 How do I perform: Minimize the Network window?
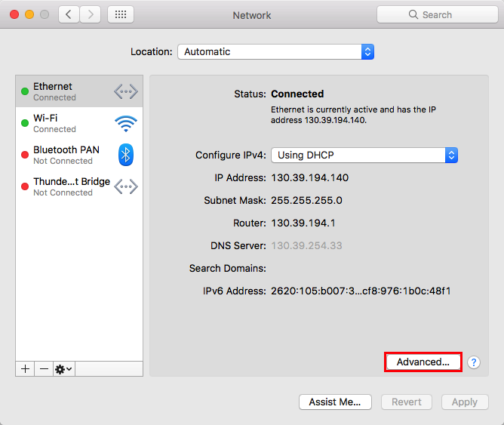(x=29, y=14)
